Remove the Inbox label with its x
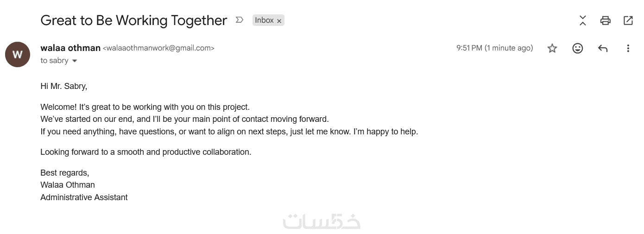The height and width of the screenshot is (234, 644). (x=279, y=21)
